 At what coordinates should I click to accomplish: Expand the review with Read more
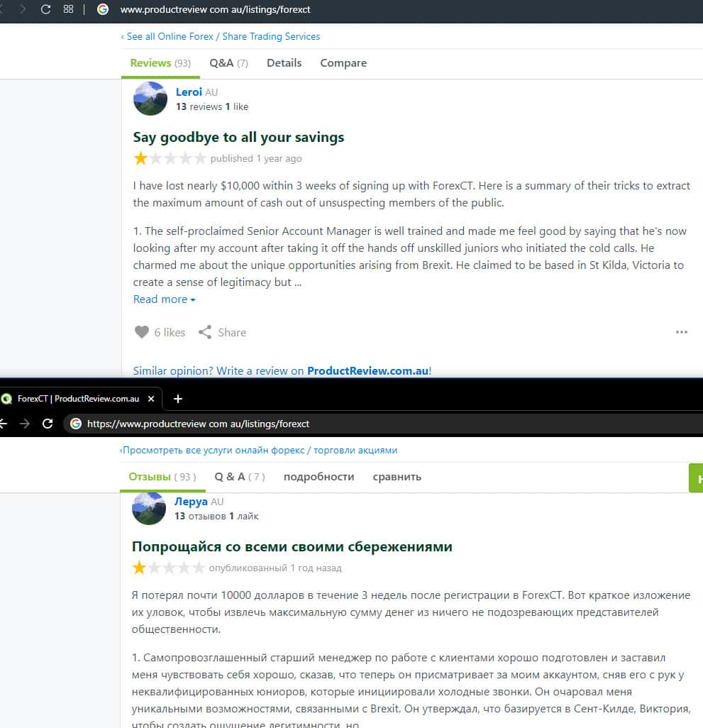165,299
